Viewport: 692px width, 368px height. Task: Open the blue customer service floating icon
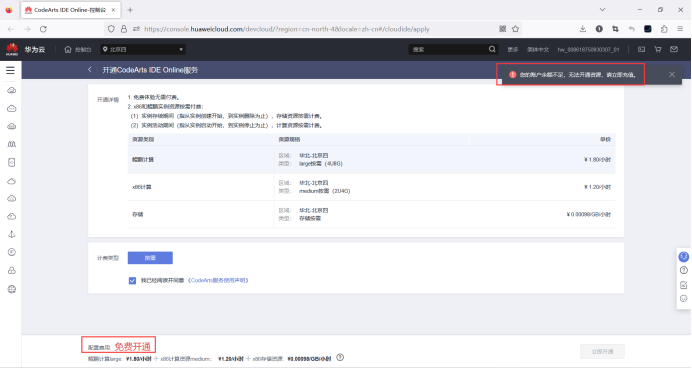pyautogui.click(x=684, y=256)
